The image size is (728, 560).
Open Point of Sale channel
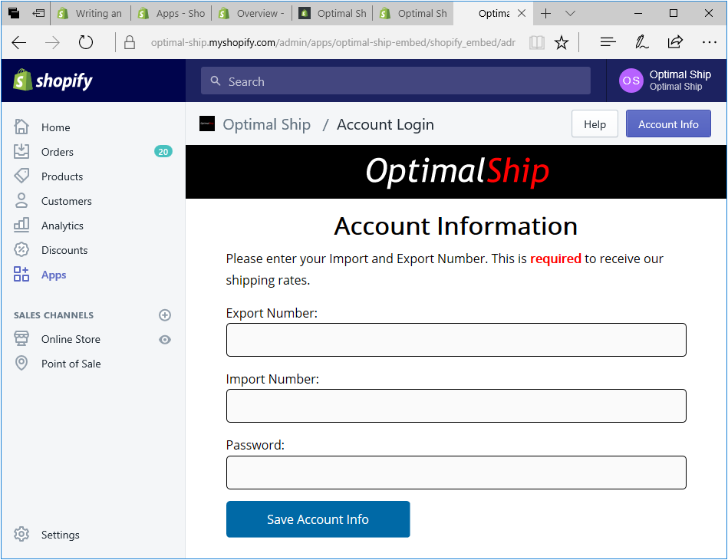pyautogui.click(x=71, y=364)
